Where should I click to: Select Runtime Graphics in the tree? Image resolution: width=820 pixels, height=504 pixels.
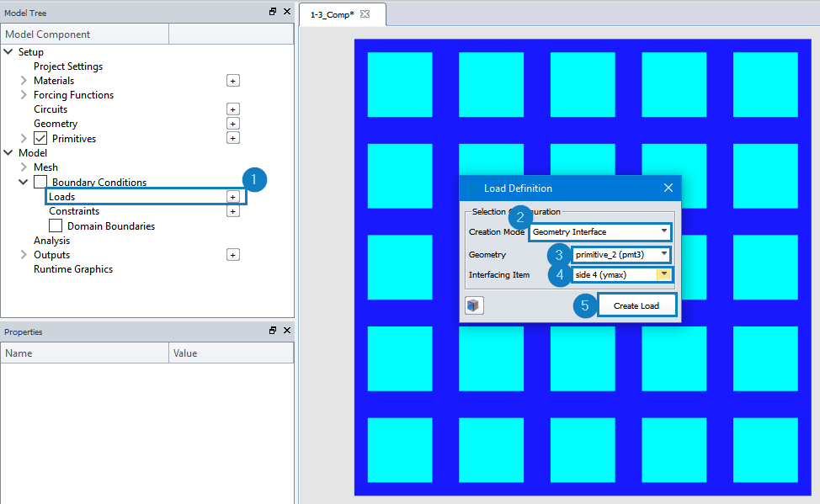73,269
